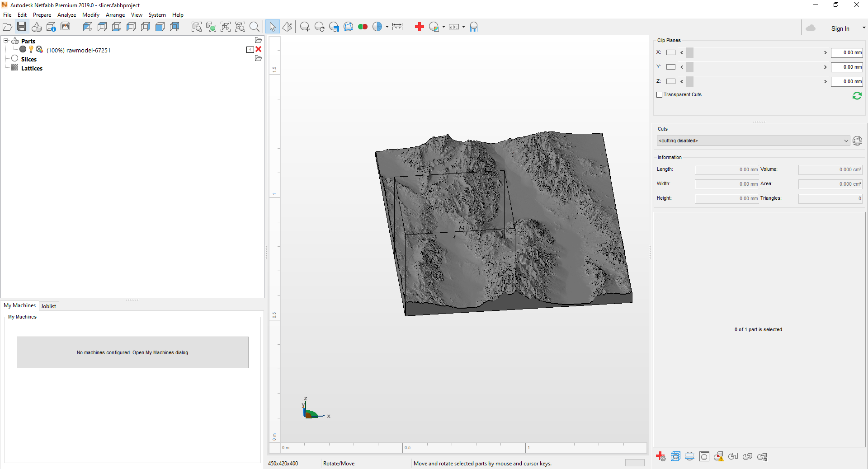Zoom to selected parts in the toolbar
868x469 pixels.
coord(211,27)
